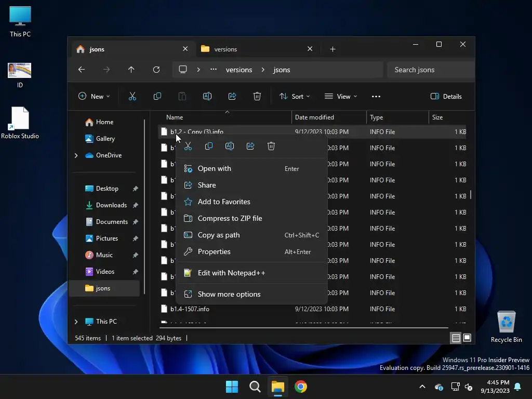Go up one folder level
The image size is (532, 399).
click(x=131, y=70)
